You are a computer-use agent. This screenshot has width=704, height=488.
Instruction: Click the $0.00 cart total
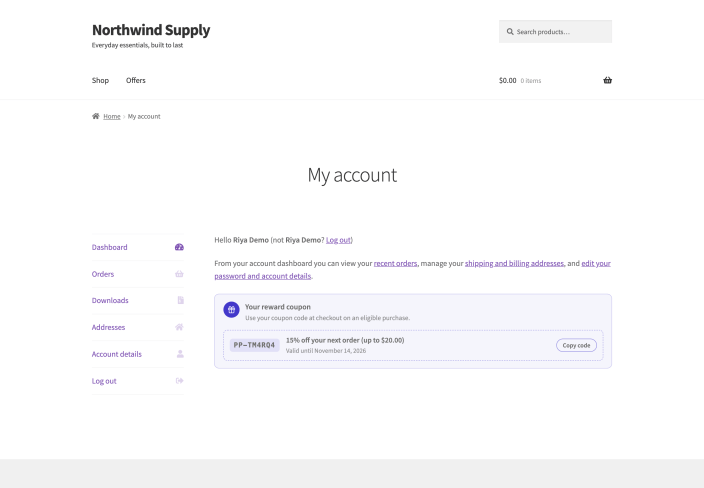(508, 80)
